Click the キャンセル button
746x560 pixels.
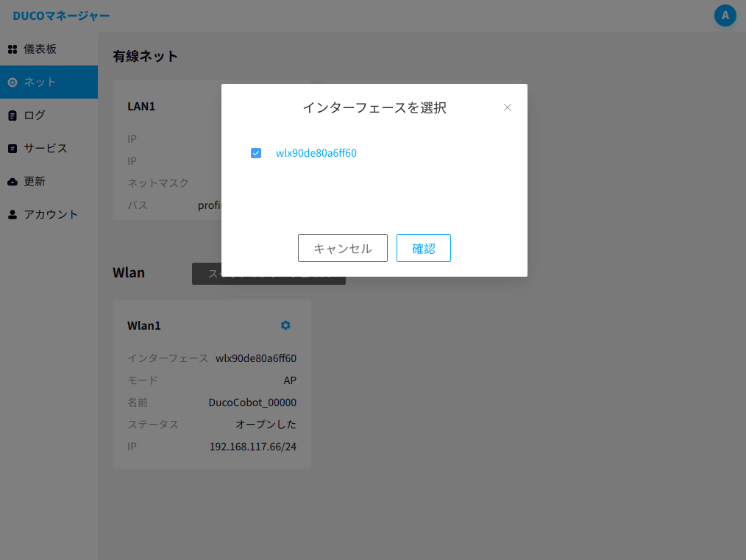pyautogui.click(x=343, y=248)
